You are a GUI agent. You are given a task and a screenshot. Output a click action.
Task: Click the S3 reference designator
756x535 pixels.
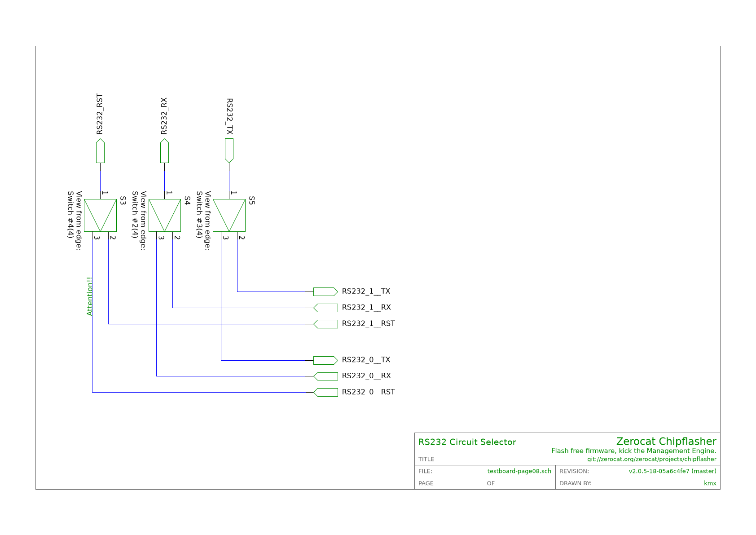tap(122, 201)
